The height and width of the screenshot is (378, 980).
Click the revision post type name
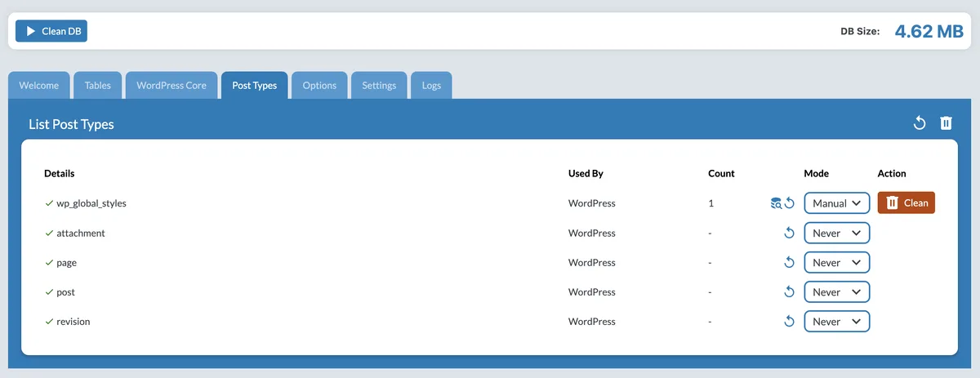73,322
